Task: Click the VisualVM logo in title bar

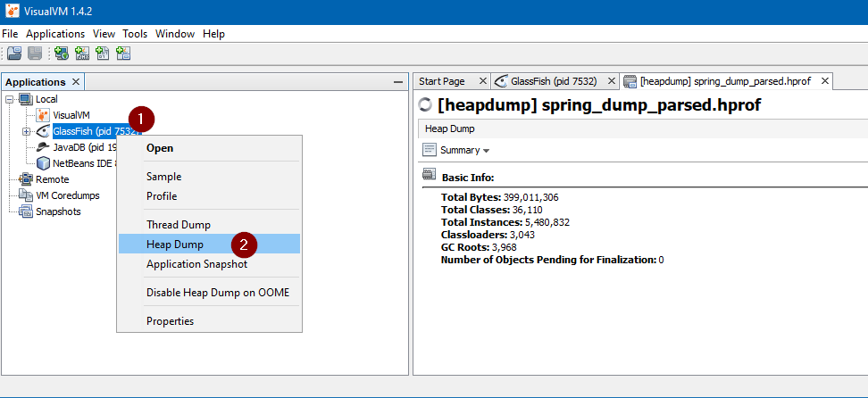Action: (13, 11)
